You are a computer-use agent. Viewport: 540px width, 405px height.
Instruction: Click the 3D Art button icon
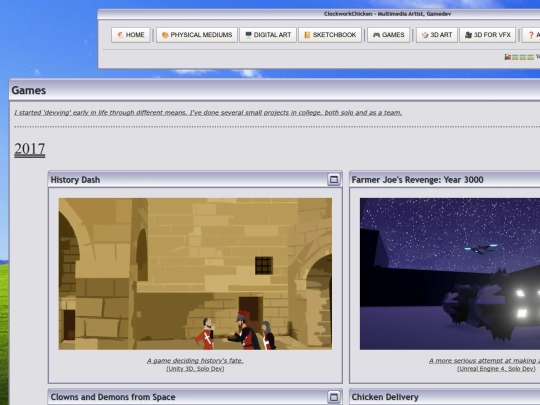coord(425,35)
